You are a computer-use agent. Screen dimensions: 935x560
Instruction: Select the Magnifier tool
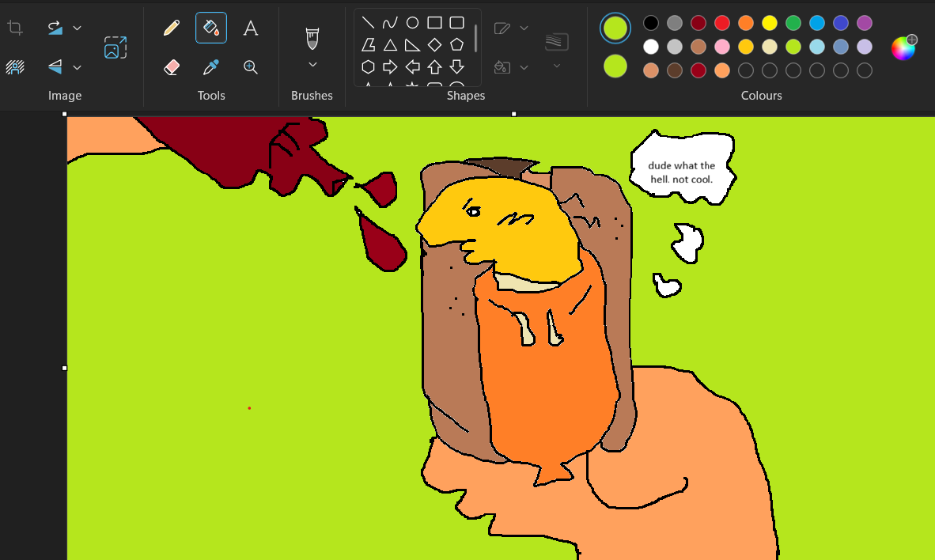click(x=251, y=66)
